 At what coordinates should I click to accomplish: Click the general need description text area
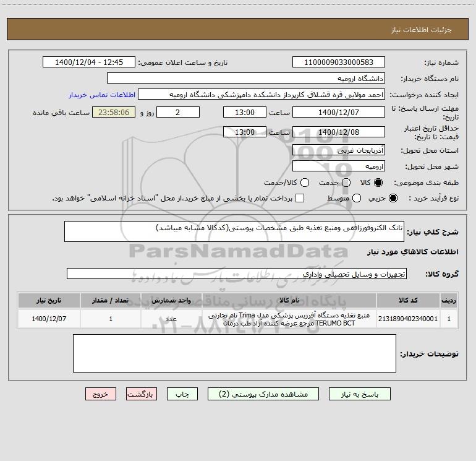pos(234,231)
